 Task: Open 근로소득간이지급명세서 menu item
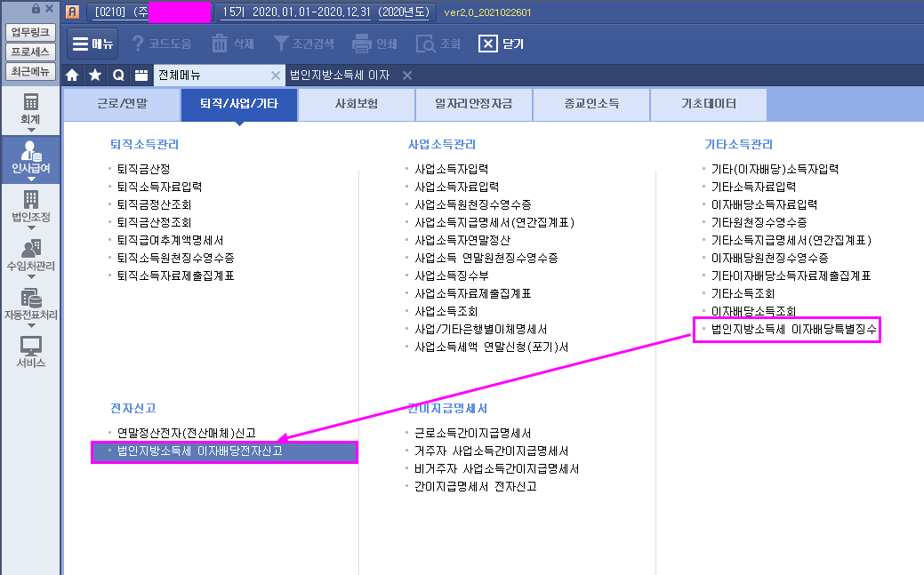[x=472, y=433]
